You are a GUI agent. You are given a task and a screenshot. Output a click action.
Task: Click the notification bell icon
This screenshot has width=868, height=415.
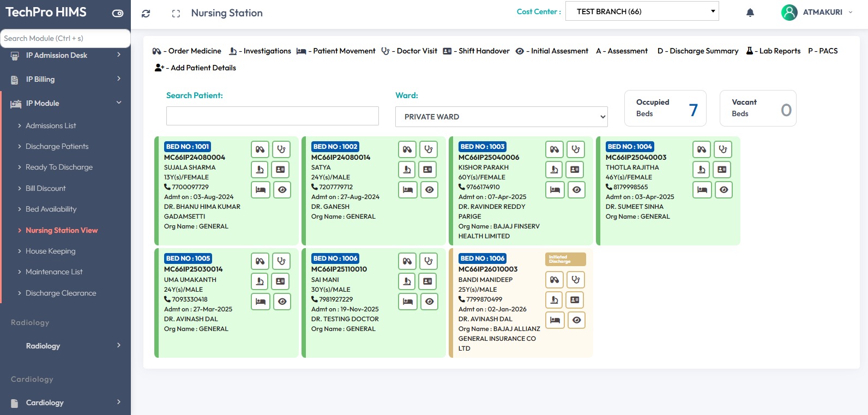(750, 13)
